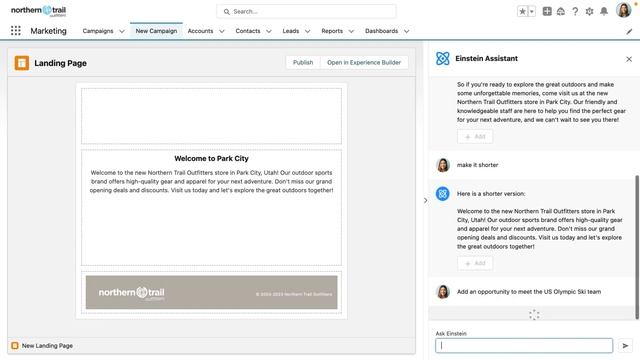The height and width of the screenshot is (360, 640).
Task: Expand the Dashboards tab dropdown
Action: click(407, 31)
